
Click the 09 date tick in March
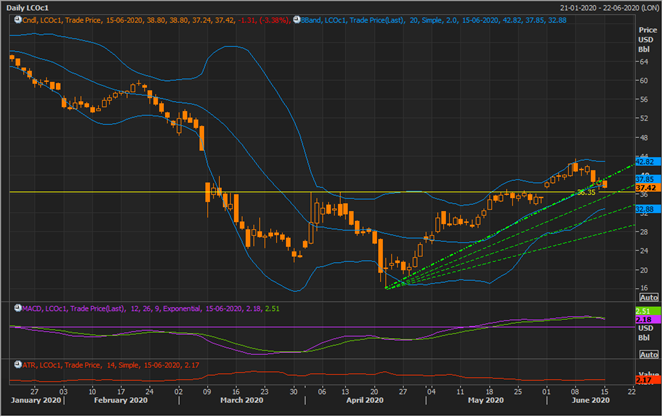(x=207, y=392)
